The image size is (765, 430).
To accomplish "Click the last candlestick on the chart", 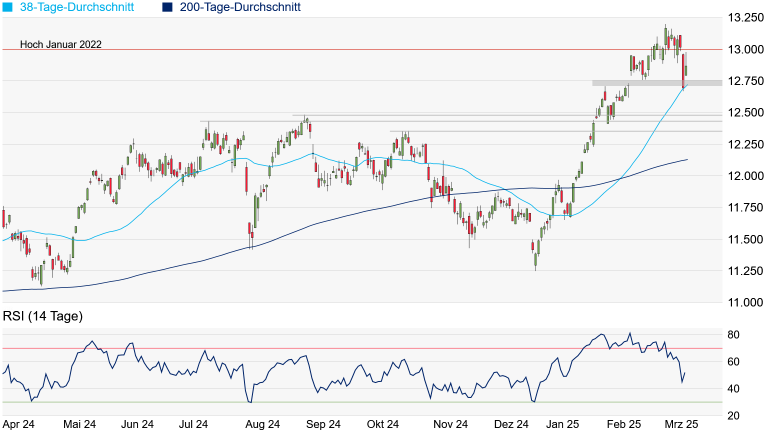I will (x=686, y=72).
